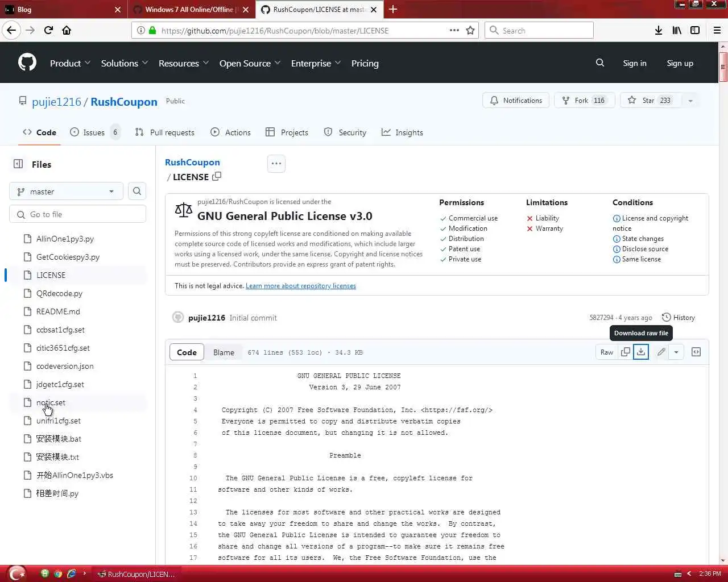
Task: Switch to the Blame view toggle
Action: [224, 352]
